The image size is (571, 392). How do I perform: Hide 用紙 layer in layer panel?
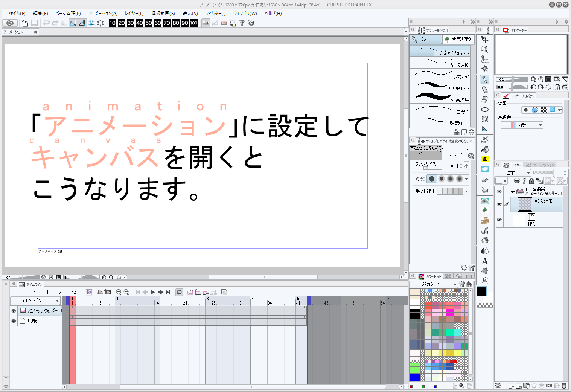coord(499,220)
